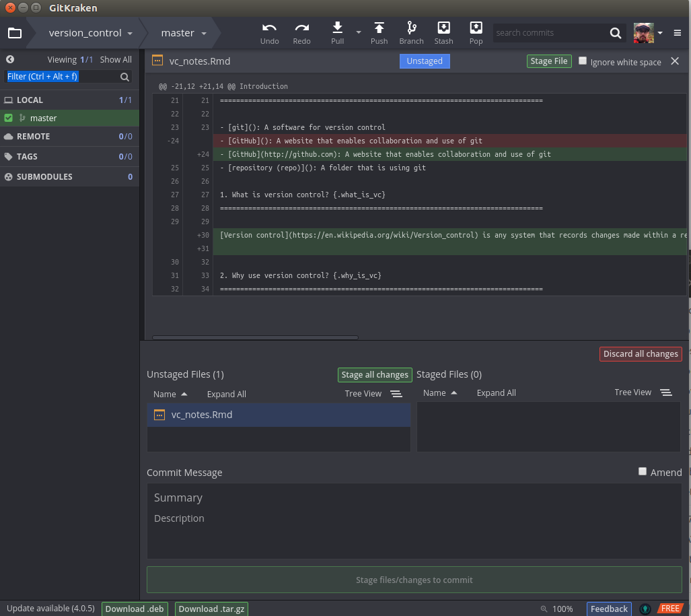
Task: Click the search commits magnifier icon
Action: pyautogui.click(x=616, y=33)
